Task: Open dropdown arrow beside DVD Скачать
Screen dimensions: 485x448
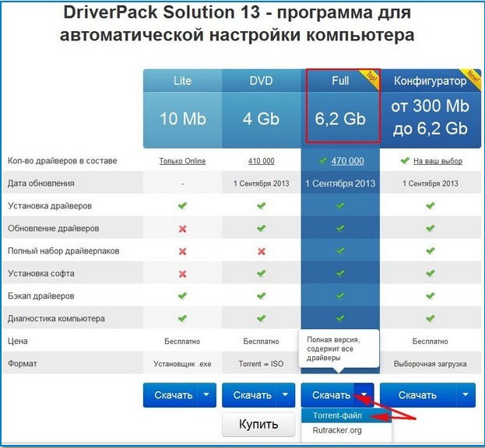Action: pyautogui.click(x=286, y=395)
